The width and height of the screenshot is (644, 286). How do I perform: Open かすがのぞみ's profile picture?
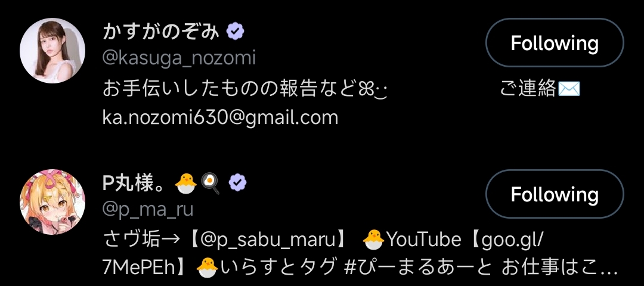(52, 51)
